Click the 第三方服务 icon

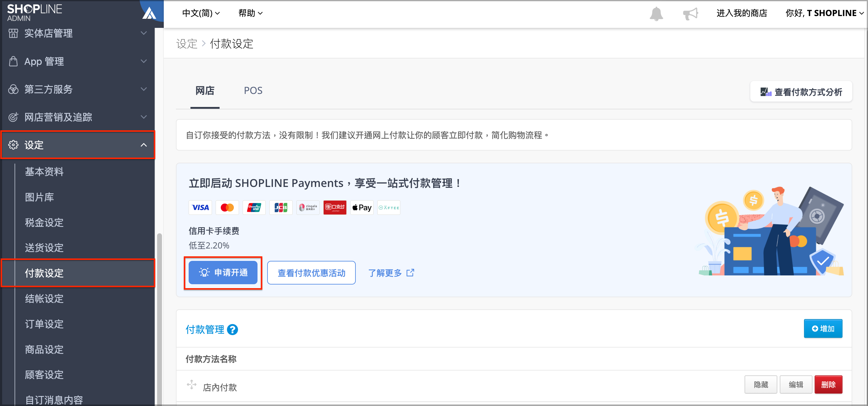pos(13,89)
